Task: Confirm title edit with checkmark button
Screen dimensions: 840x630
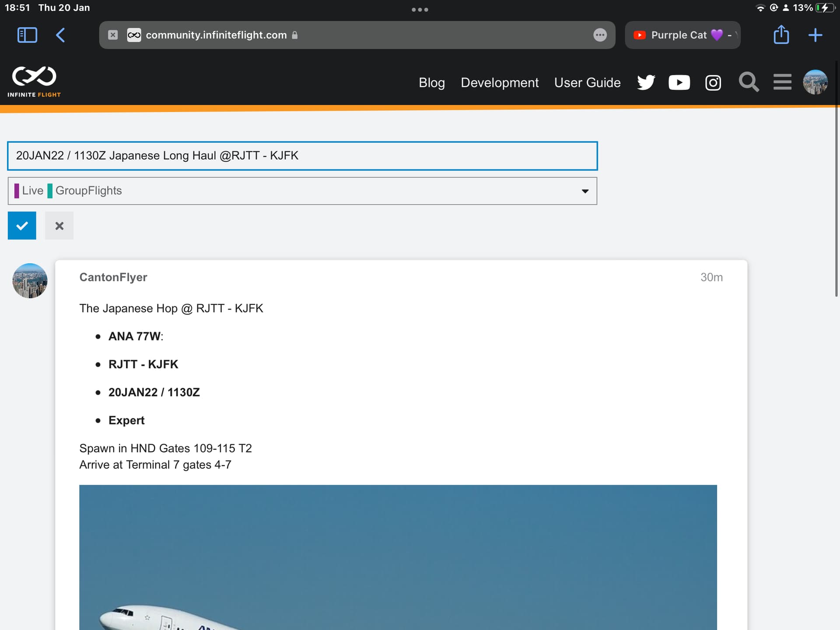Action: 22,226
